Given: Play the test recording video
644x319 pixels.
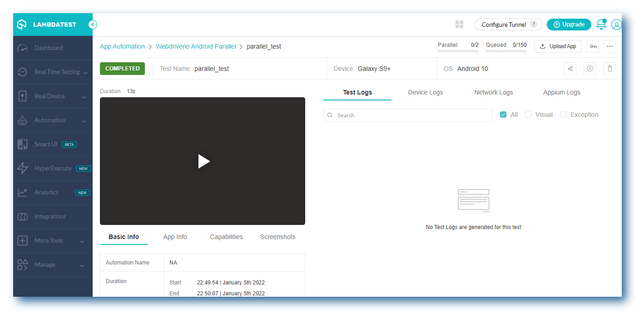Looking at the screenshot, I should (203, 161).
